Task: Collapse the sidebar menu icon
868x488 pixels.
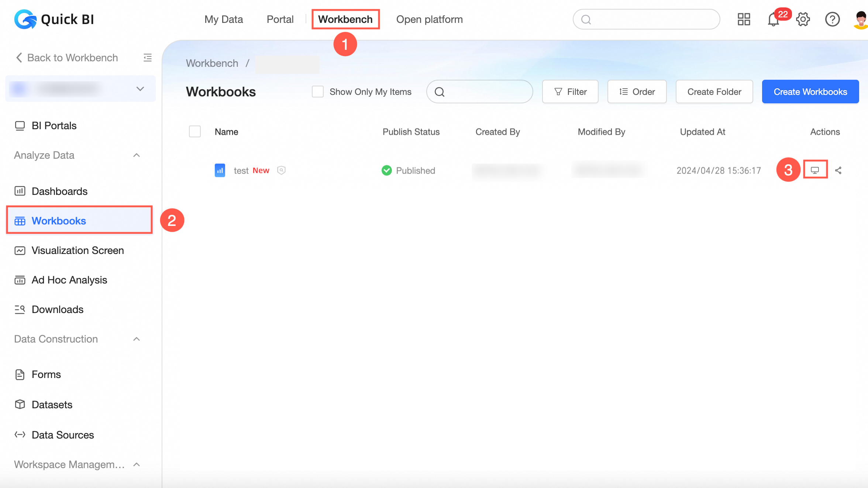Action: 147,58
